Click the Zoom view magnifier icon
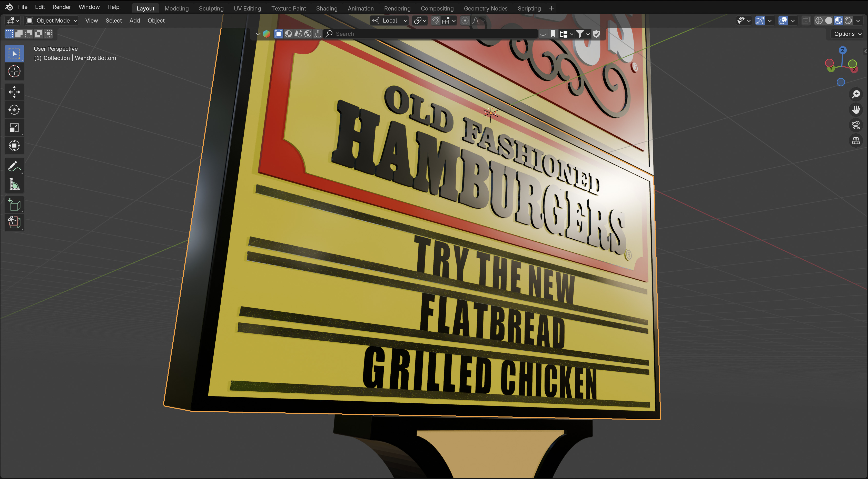 (856, 94)
